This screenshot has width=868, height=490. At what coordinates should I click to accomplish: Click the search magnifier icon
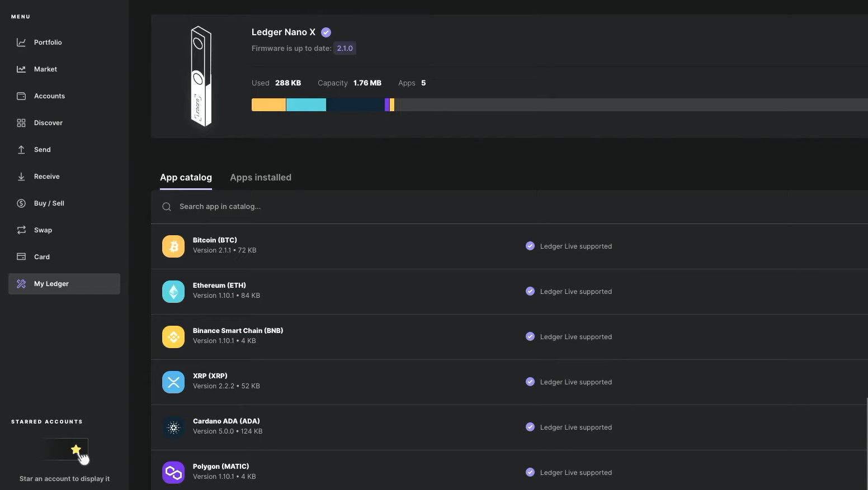point(167,207)
